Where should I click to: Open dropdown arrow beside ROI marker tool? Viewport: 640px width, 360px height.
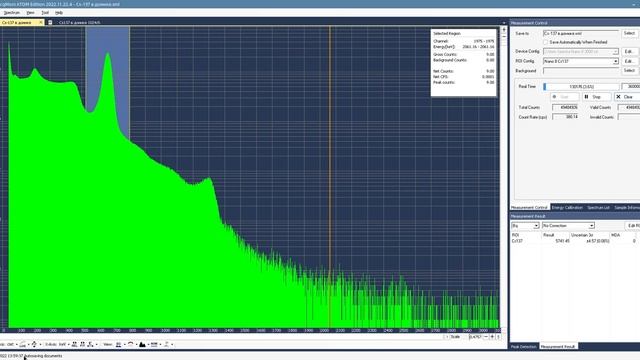28,344
